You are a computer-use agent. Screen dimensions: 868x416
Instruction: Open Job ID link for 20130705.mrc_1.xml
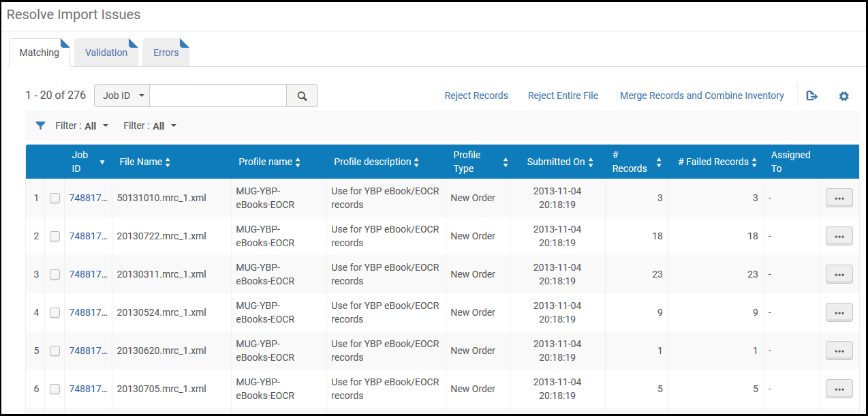click(x=89, y=389)
